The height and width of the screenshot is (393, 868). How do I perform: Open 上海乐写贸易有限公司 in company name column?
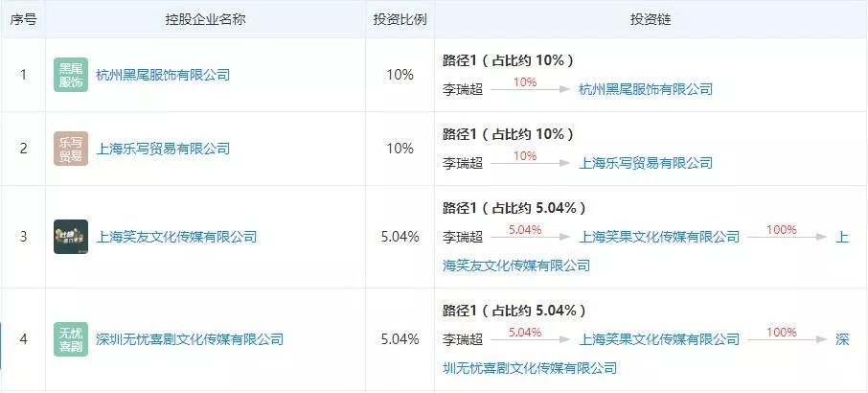[x=163, y=149]
